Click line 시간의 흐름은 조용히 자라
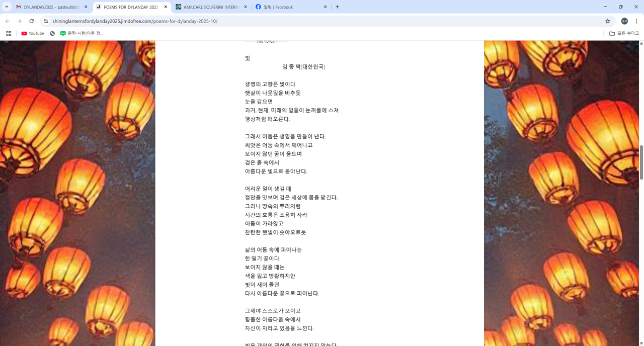This screenshot has height=346, width=644. pyautogui.click(x=276, y=215)
